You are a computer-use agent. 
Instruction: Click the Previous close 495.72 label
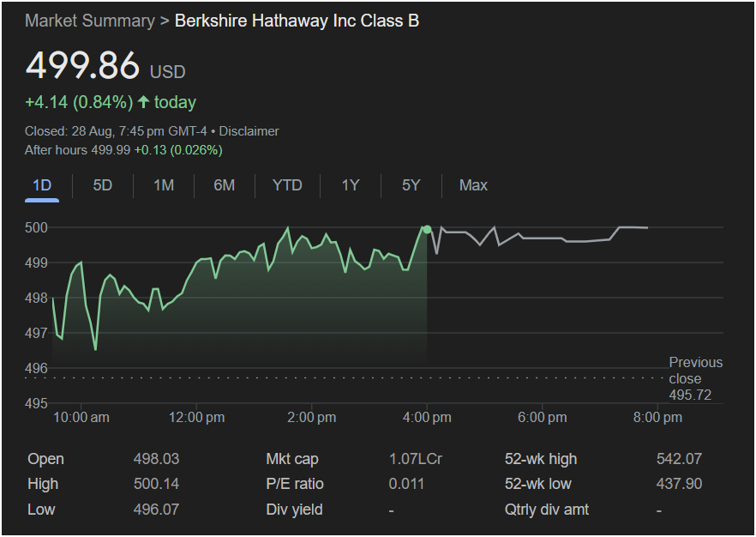pos(695,378)
